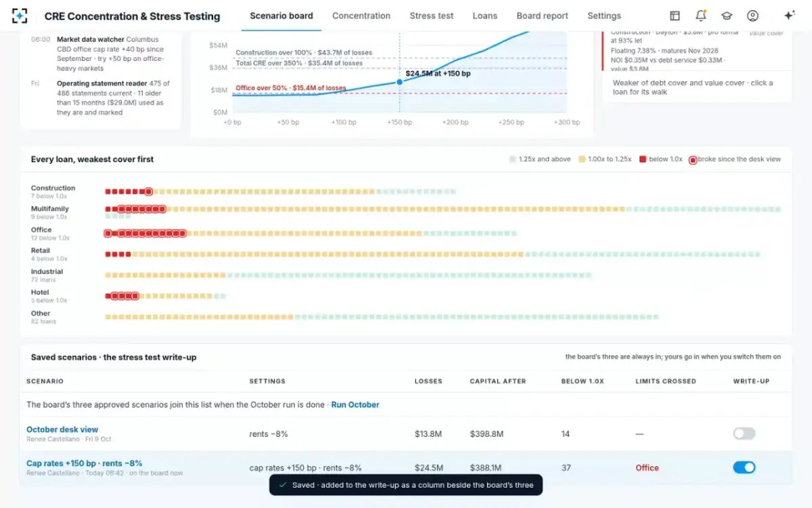This screenshot has width=812, height=508.
Task: Click the Market data watcher entry
Action: click(x=110, y=54)
